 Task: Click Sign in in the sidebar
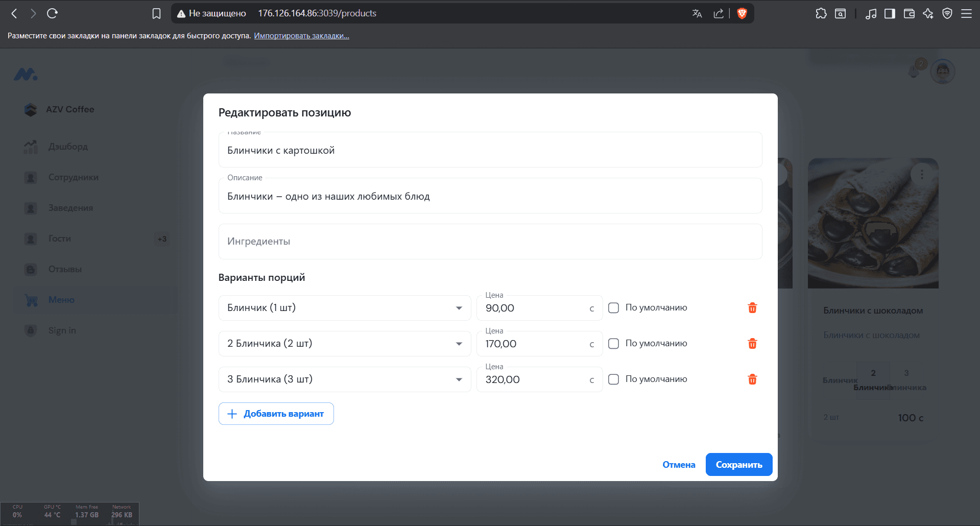61,330
